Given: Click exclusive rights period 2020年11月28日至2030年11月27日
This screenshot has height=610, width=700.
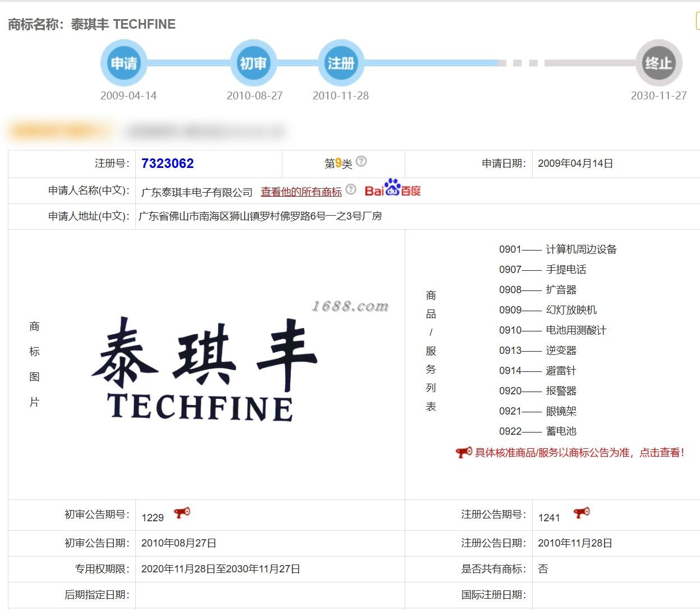Looking at the screenshot, I should (221, 569).
